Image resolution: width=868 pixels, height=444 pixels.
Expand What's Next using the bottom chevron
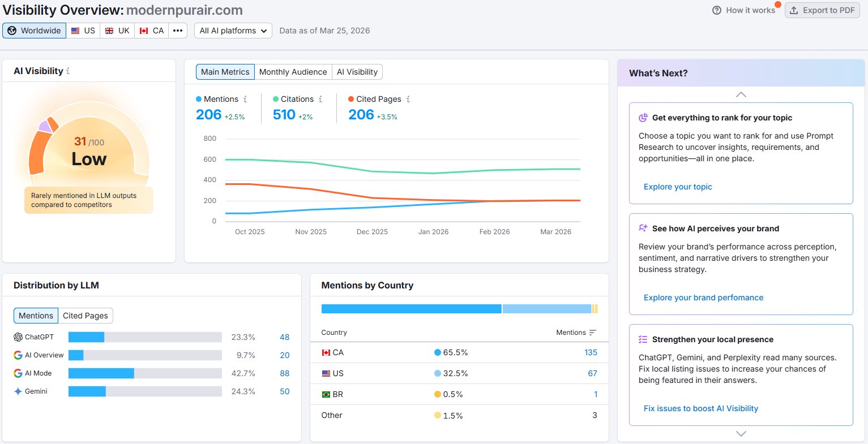[741, 434]
